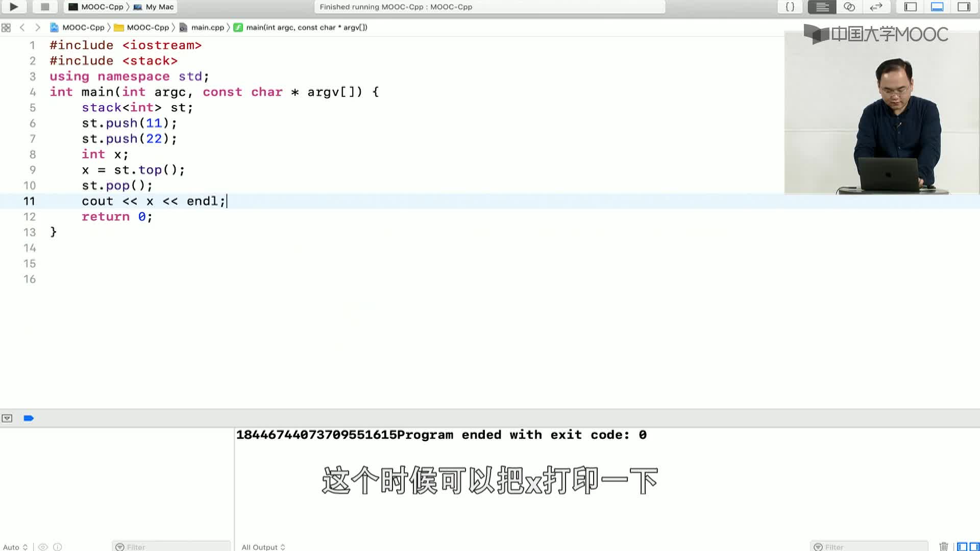Toggle breakpoints with blue tag icon

click(x=29, y=418)
